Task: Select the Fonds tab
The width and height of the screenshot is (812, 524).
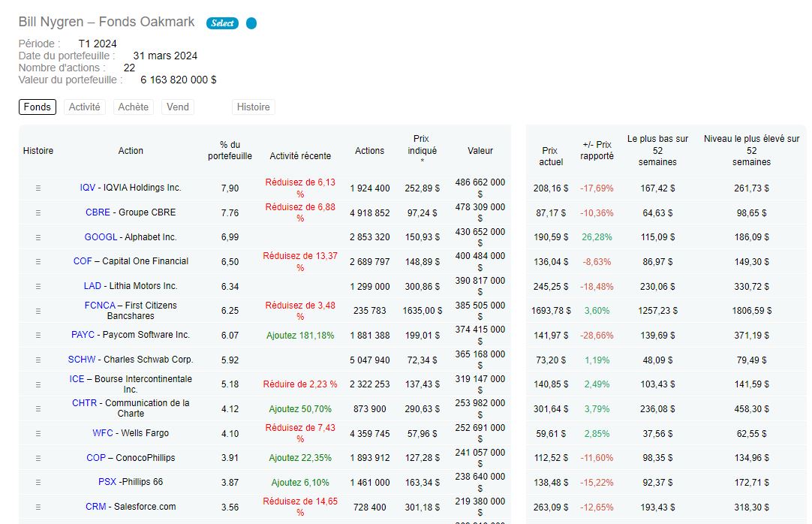Action: tap(38, 107)
